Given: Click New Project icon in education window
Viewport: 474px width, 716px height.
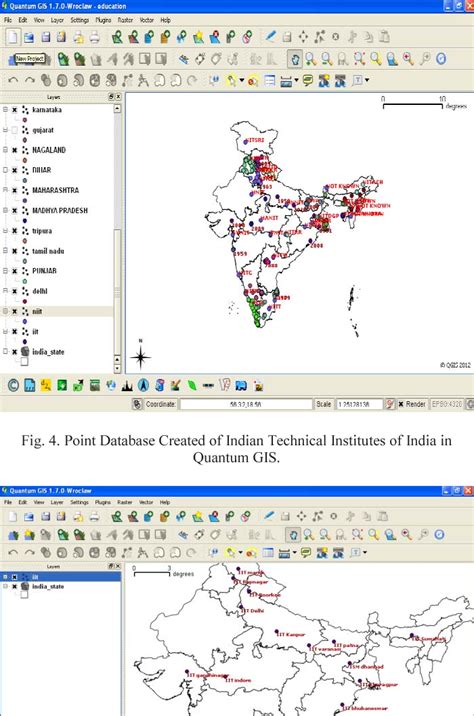Looking at the screenshot, I should pyautogui.click(x=12, y=37).
